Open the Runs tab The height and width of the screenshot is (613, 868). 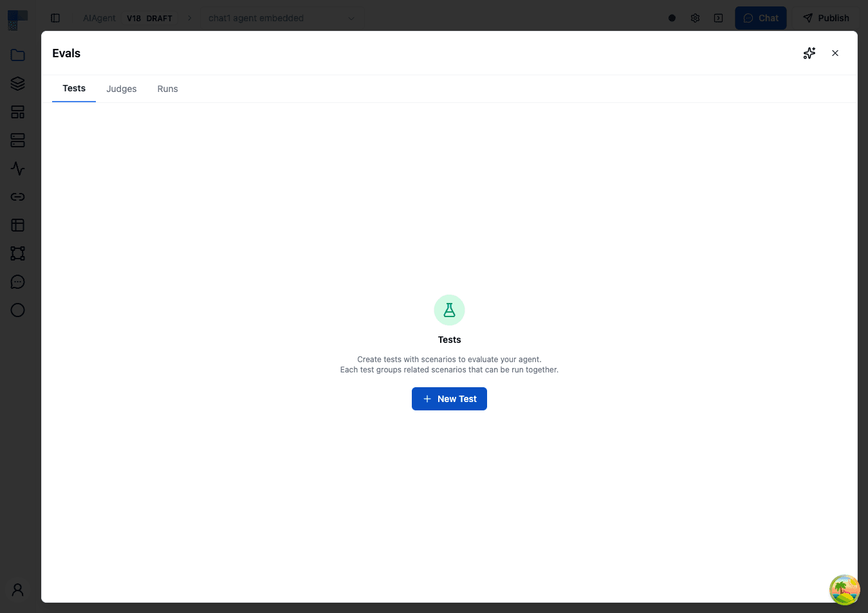click(x=167, y=89)
